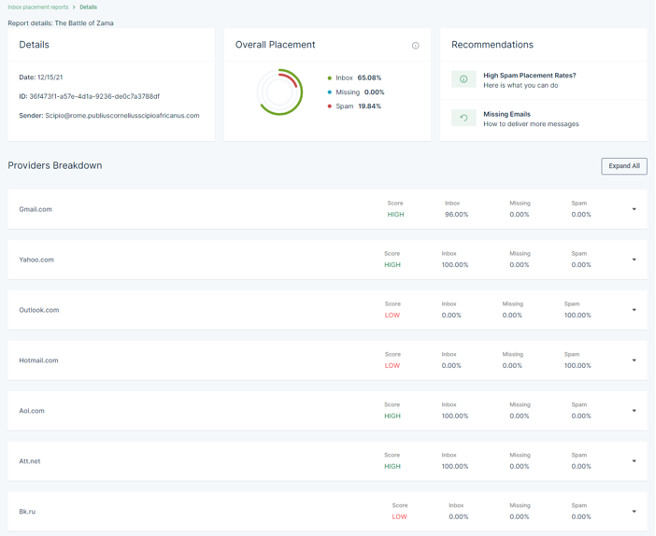Screen dimensions: 656x536
Task: Click Outlook.com LOW score value
Action: pos(392,315)
